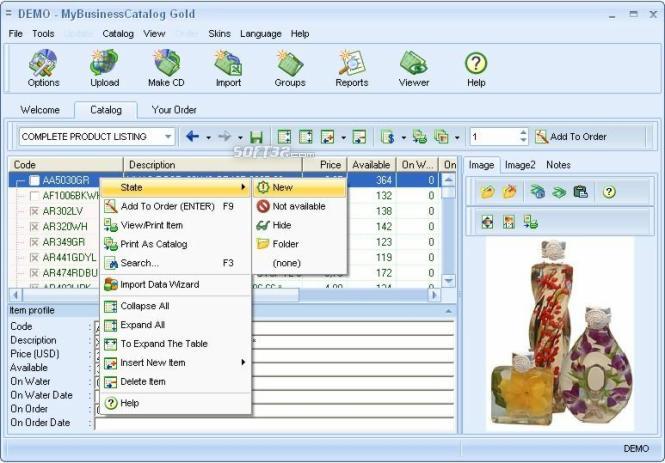Viewport: 665px width, 463px height.
Task: Click the grey Forward arrow
Action: click(x=224, y=137)
